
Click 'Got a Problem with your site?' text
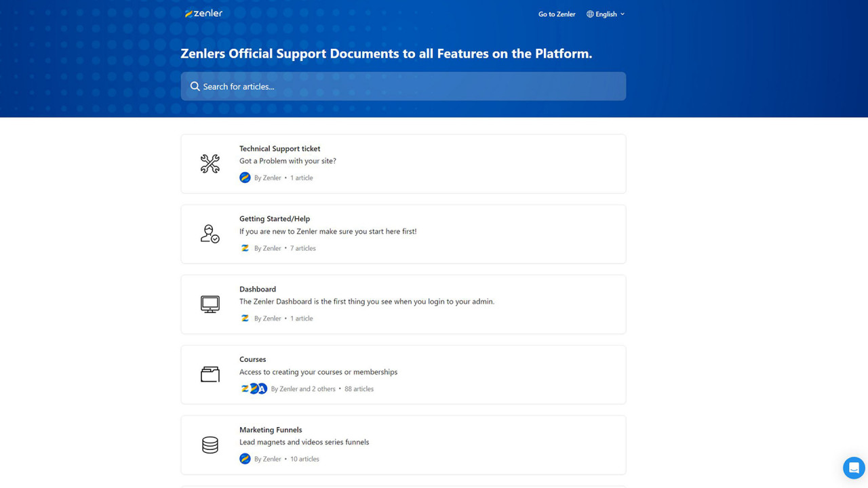click(x=288, y=161)
